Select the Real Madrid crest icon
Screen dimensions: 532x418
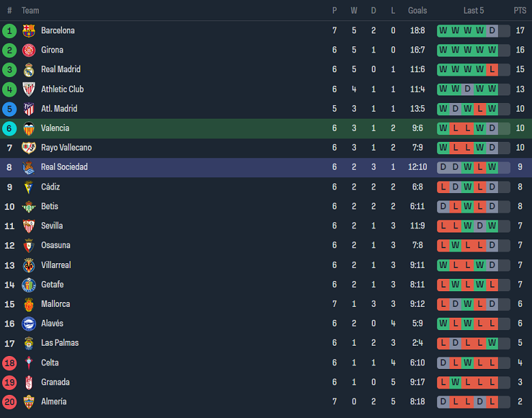(29, 70)
